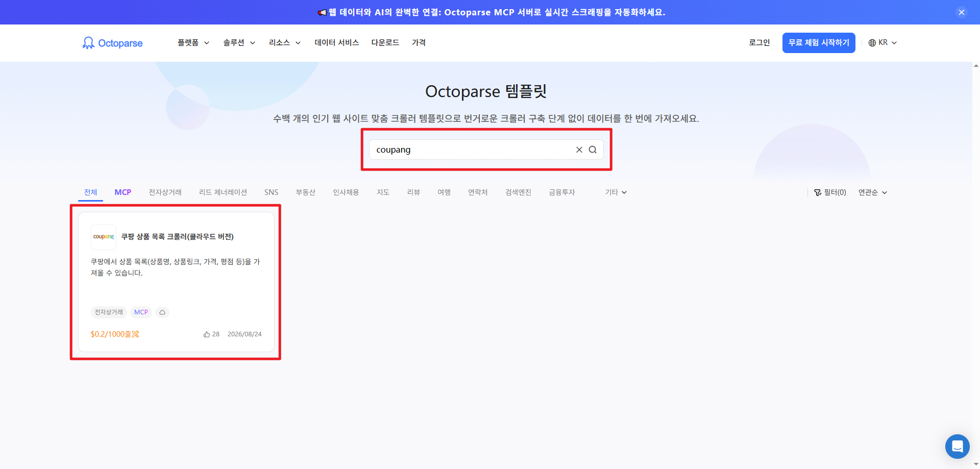Select the 연락처 tab

click(x=478, y=192)
